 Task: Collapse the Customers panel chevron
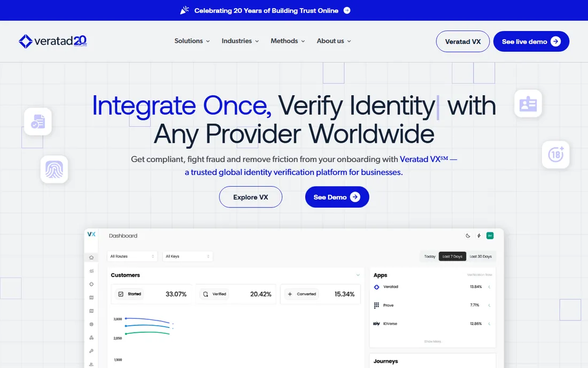[358, 275]
